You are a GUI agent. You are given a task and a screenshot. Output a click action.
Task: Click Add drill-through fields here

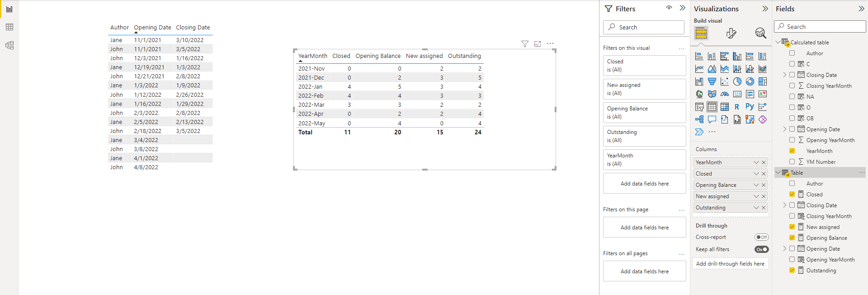click(x=730, y=264)
